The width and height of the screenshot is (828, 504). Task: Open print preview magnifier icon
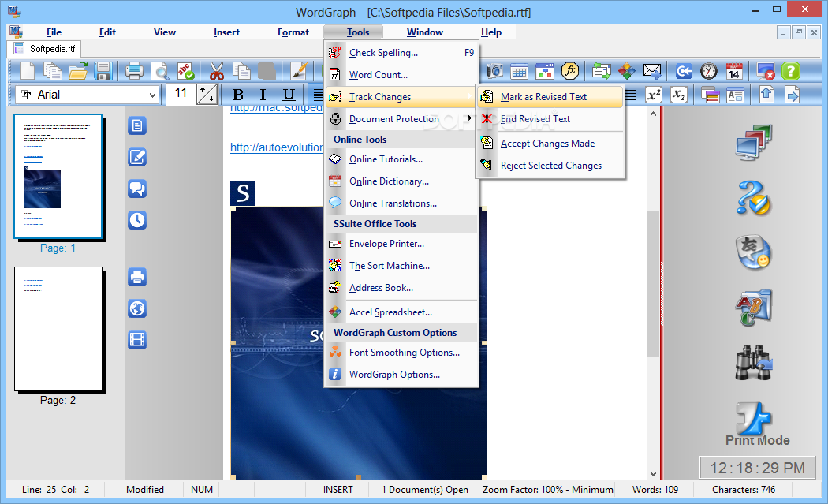(159, 71)
